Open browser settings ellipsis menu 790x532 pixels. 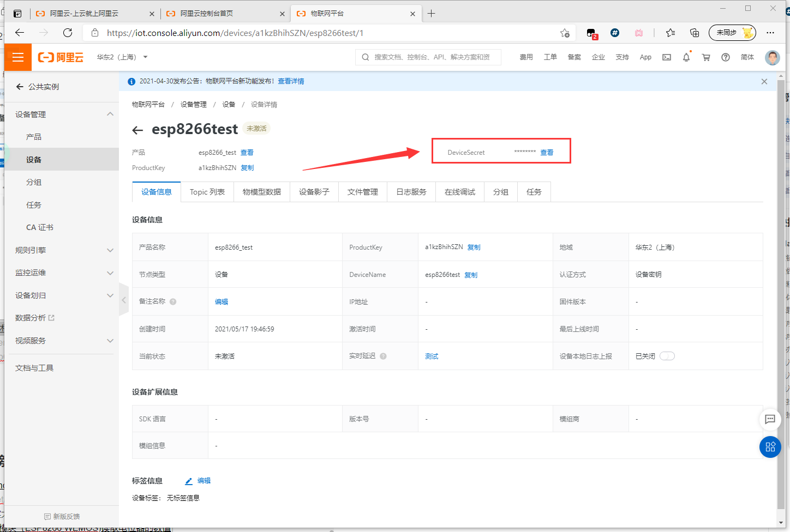(770, 33)
